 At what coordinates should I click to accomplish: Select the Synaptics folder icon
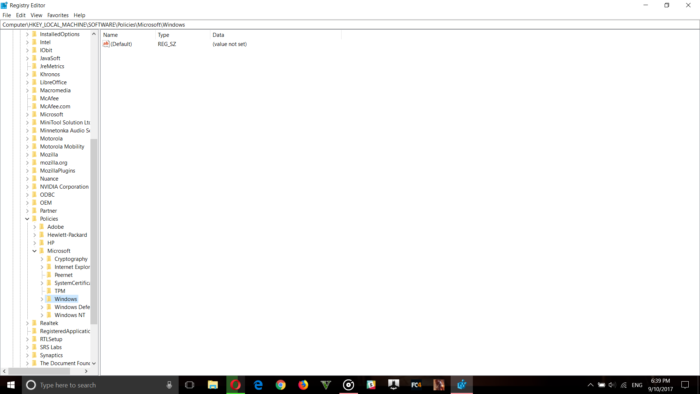[34, 355]
